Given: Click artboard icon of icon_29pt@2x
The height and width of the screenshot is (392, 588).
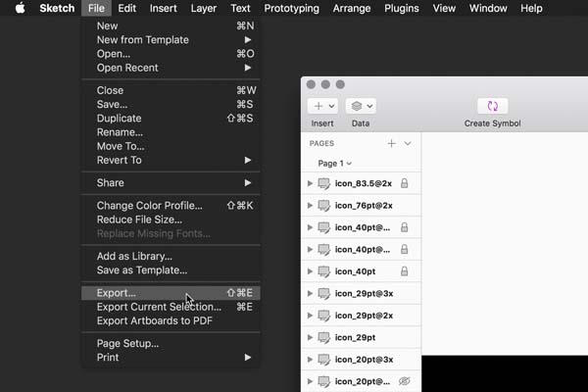Looking at the screenshot, I should [324, 316].
